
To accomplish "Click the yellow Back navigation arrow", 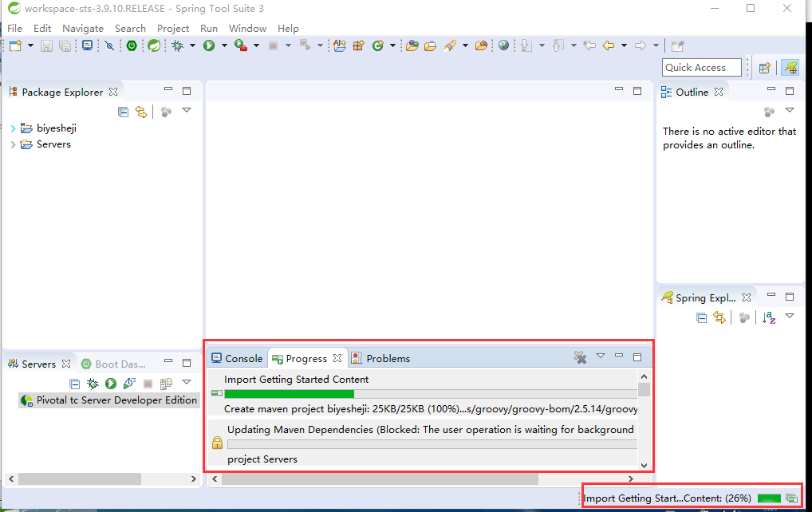I will [609, 45].
